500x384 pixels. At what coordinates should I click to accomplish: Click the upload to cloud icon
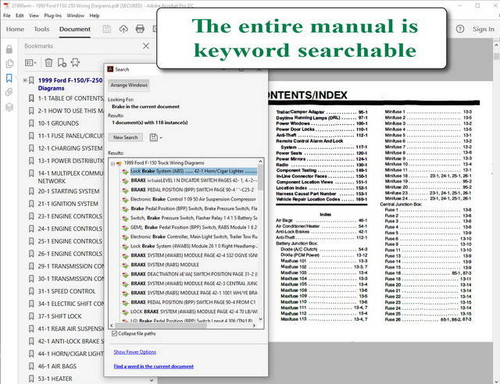point(123,29)
